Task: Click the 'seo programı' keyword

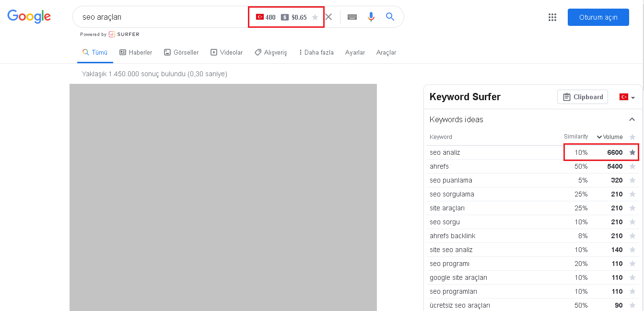Action: 449,264
